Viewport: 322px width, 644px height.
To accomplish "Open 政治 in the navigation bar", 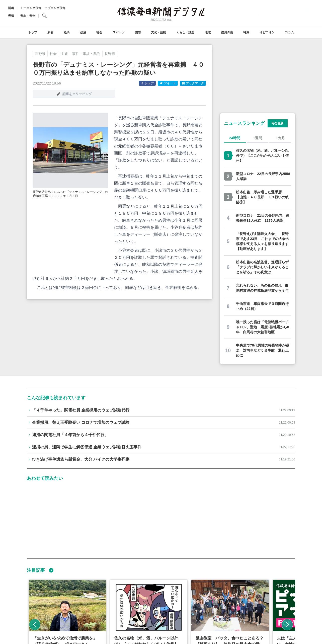I will coord(83,32).
